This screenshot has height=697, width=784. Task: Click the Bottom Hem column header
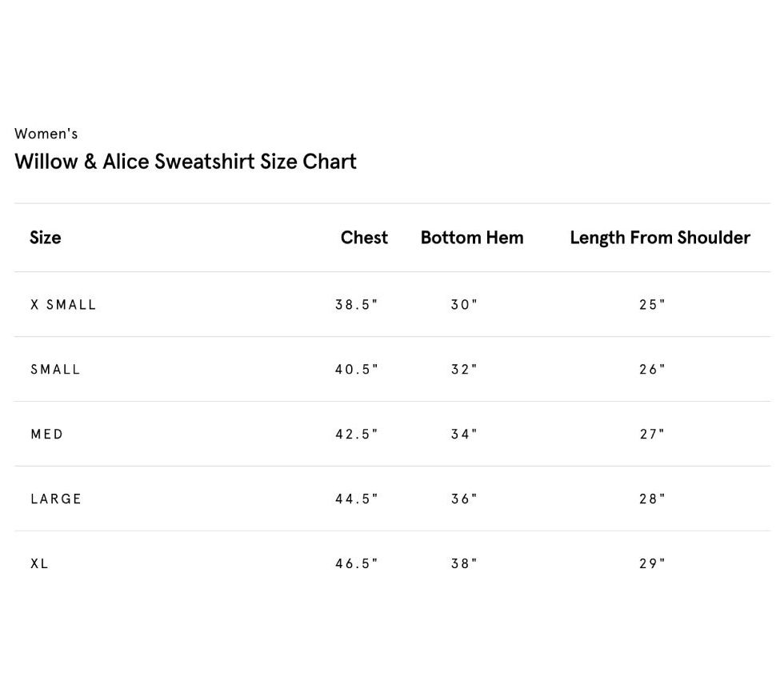coord(472,238)
